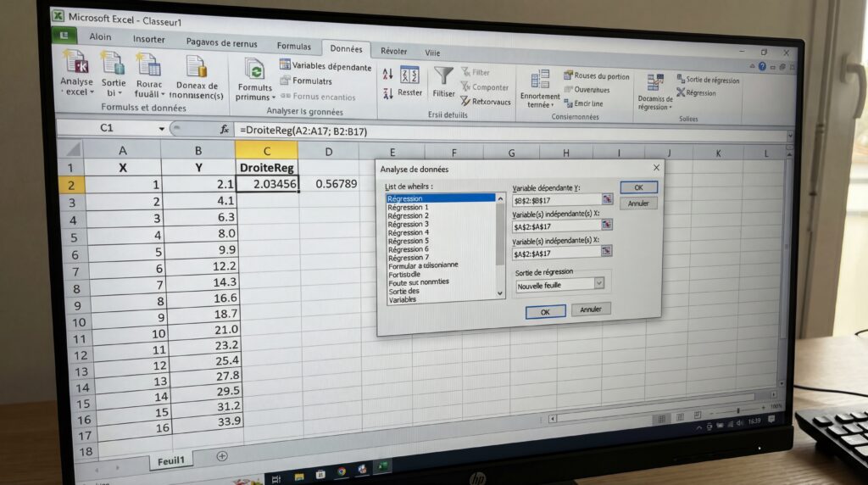Click the fx insert function icon

coord(224,130)
